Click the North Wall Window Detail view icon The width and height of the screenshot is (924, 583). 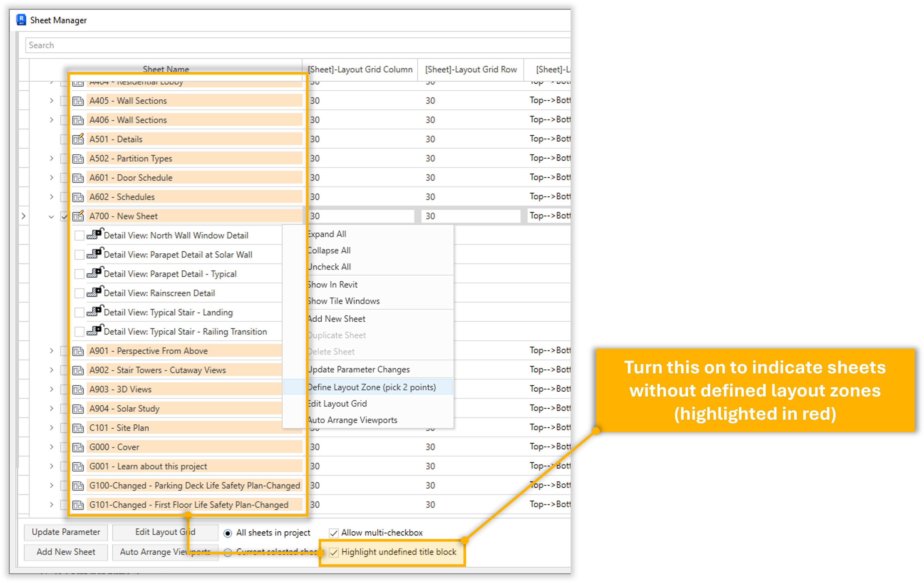(94, 234)
